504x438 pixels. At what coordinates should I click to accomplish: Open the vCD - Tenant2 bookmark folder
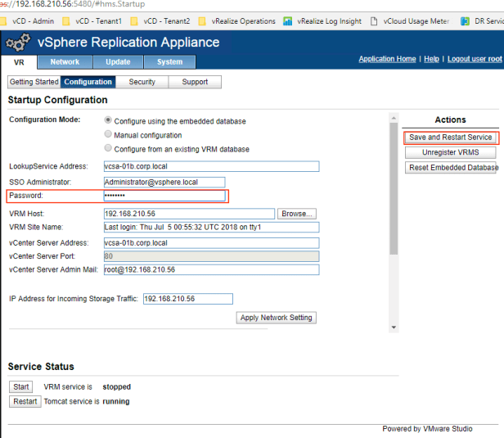166,20
